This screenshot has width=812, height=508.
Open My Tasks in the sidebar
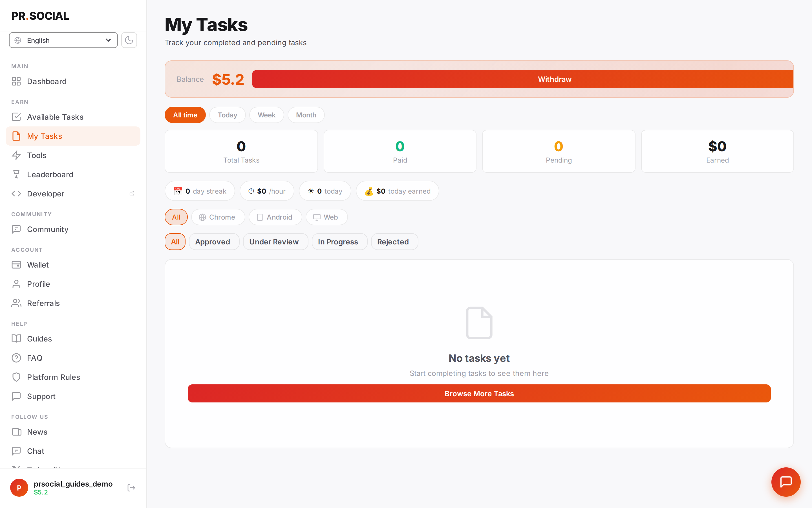[x=73, y=136]
